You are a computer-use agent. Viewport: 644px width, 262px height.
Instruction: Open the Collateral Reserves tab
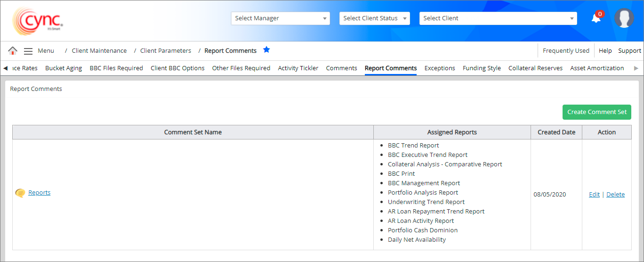[535, 68]
